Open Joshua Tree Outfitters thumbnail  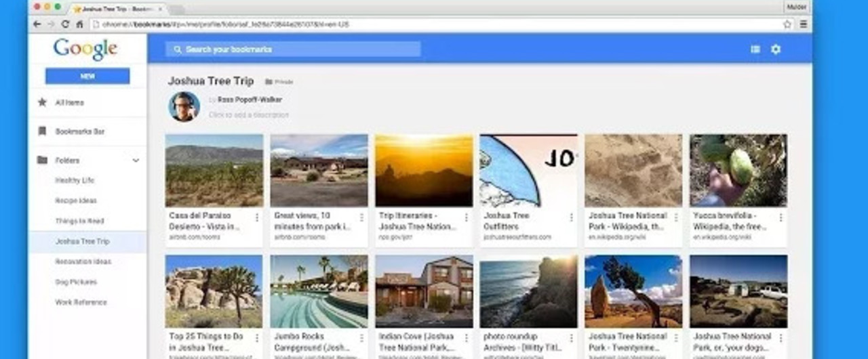[528, 171]
